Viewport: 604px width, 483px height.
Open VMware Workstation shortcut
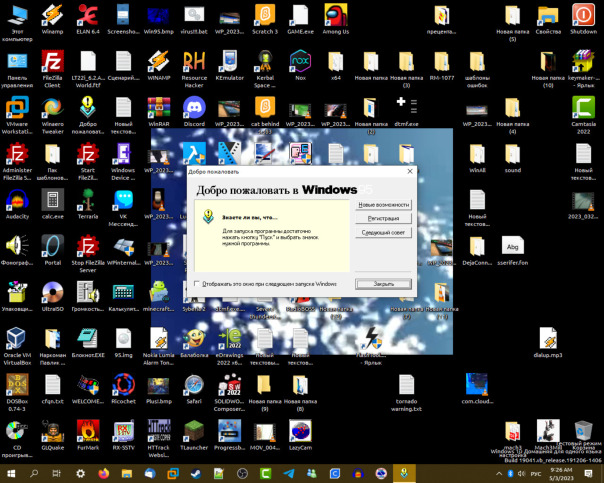17,115
